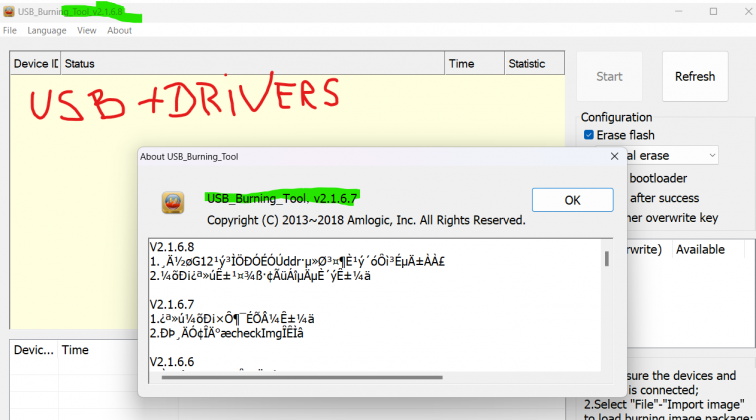Click the Available column header
The image size is (756, 420).
click(700, 249)
